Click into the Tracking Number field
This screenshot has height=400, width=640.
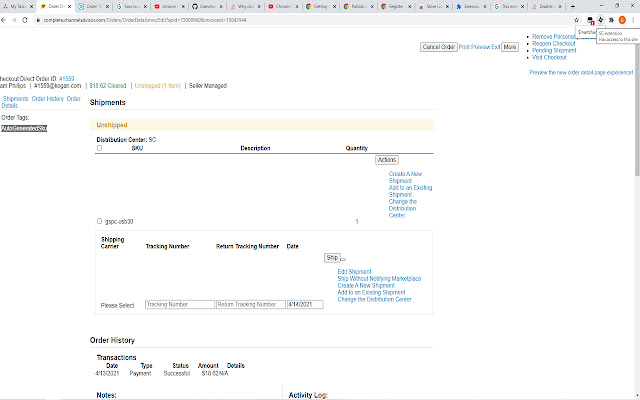coord(179,304)
